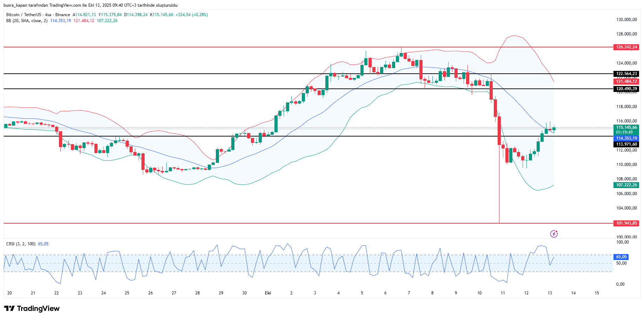Click the black 113.971,60 price label
This screenshot has height=319, width=644.
coord(626,144)
